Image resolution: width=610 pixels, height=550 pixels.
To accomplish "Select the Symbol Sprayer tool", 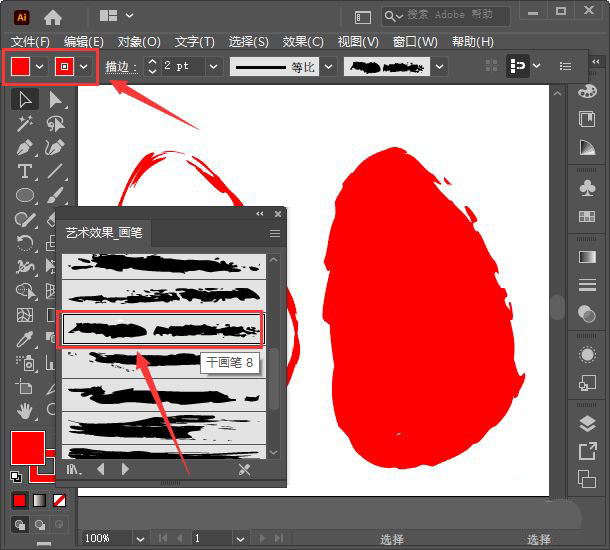I will click(25, 363).
